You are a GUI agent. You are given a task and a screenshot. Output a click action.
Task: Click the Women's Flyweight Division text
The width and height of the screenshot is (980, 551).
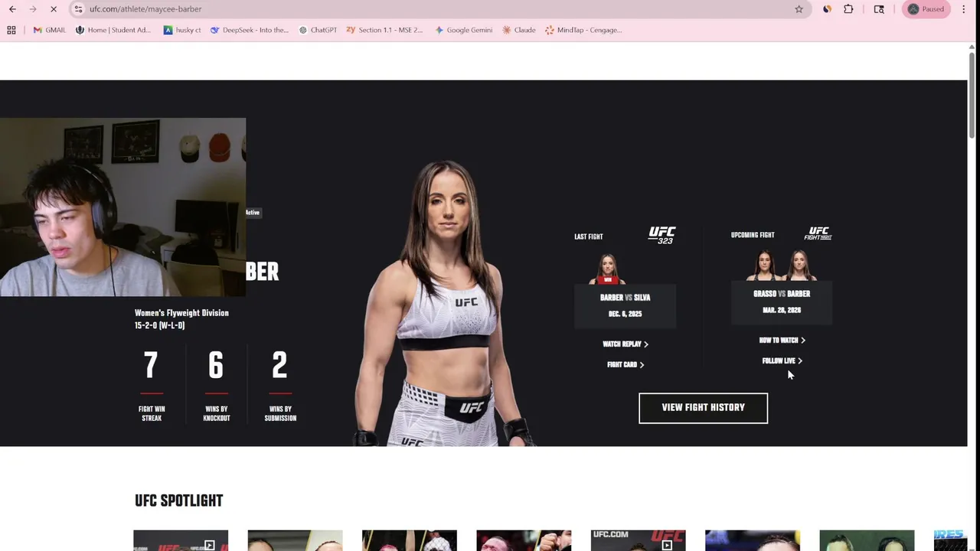point(181,313)
